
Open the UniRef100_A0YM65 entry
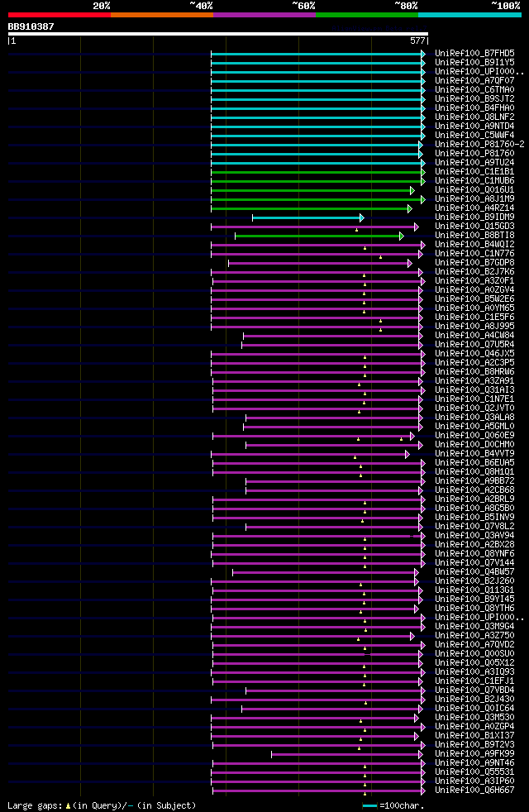[x=474, y=308]
